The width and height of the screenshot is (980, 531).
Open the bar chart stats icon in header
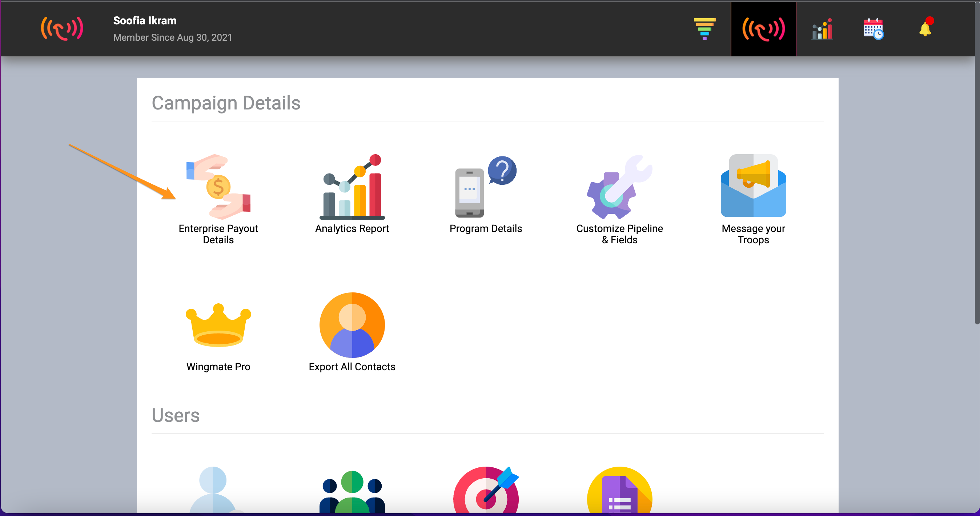pos(822,29)
